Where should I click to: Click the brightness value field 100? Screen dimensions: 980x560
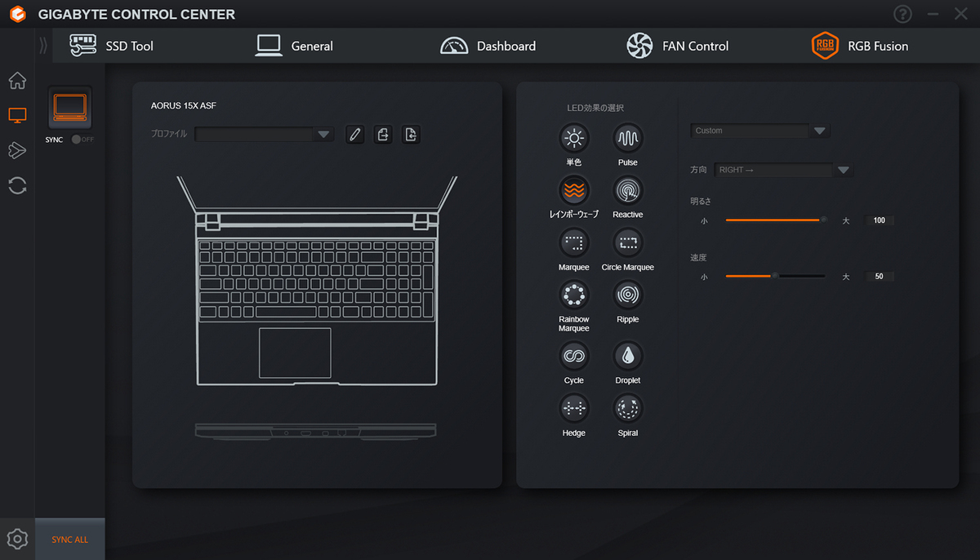point(880,220)
